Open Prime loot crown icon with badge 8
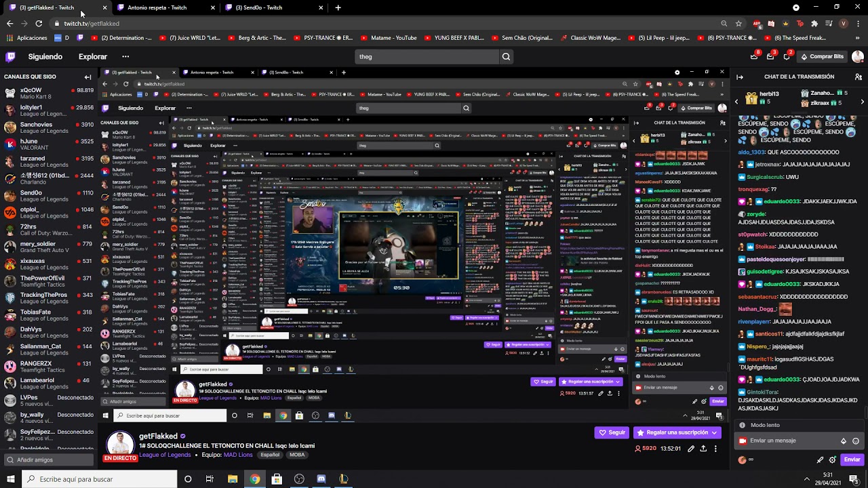Viewport: 868px width, 488px height. 754,57
